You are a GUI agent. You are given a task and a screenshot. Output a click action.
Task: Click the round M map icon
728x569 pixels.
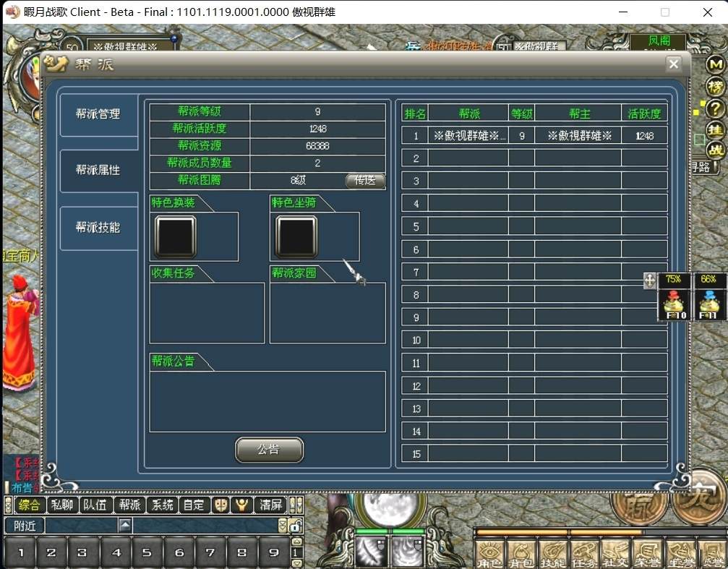pyautogui.click(x=715, y=65)
